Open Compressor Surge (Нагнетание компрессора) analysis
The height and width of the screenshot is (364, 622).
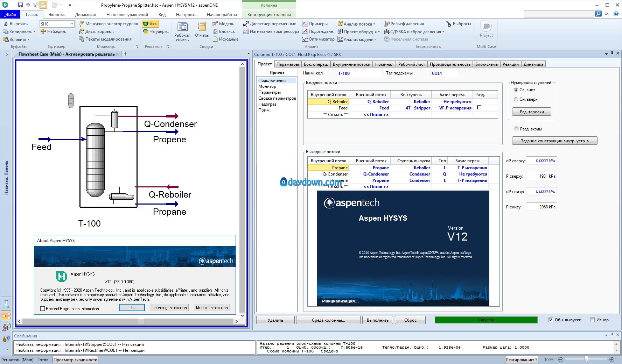[271, 31]
